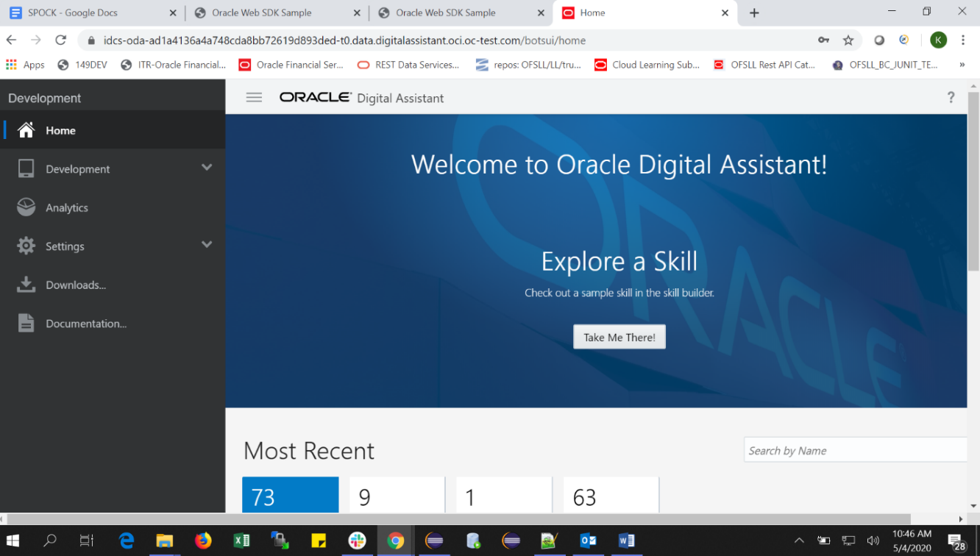The image size is (980, 556).
Task: Click the Development monitor icon in sidebar
Action: tap(26, 168)
